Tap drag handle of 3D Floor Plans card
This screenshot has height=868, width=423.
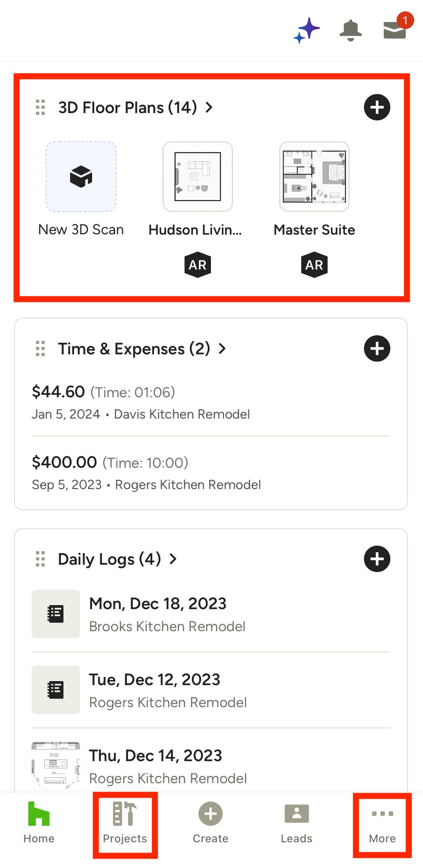point(40,107)
